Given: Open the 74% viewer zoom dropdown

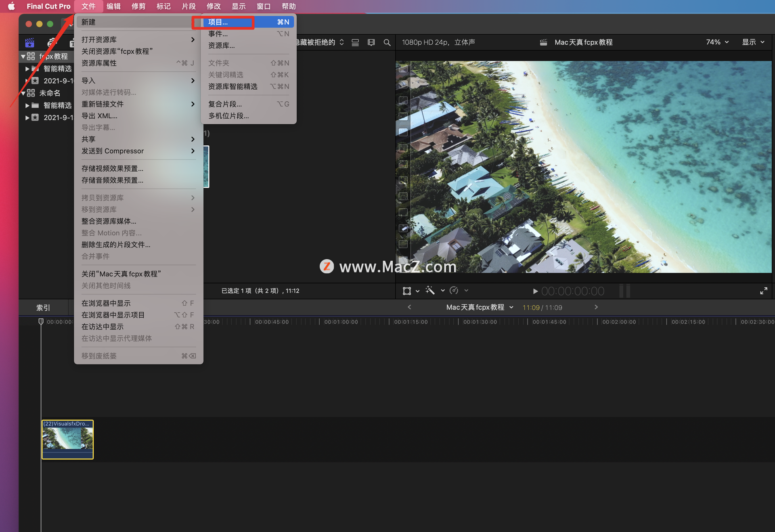Looking at the screenshot, I should click(x=717, y=42).
